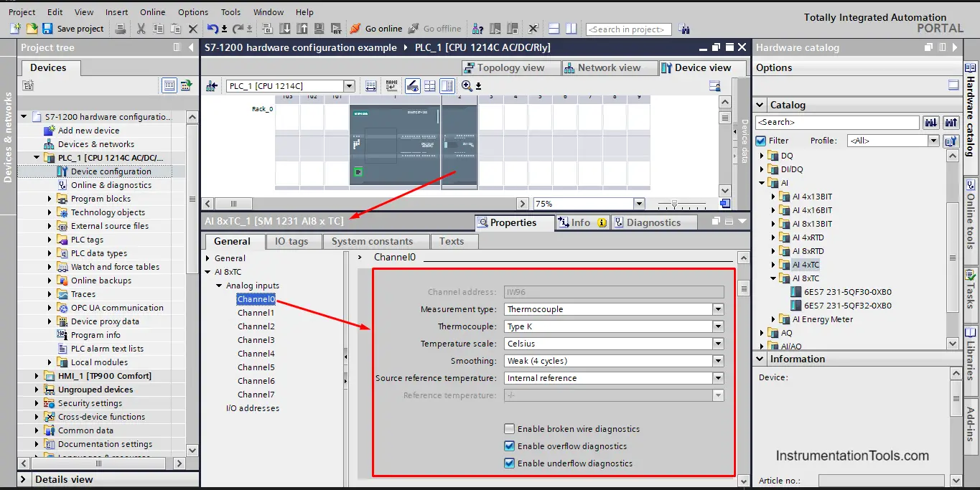Switch to Network view tab

tap(610, 67)
